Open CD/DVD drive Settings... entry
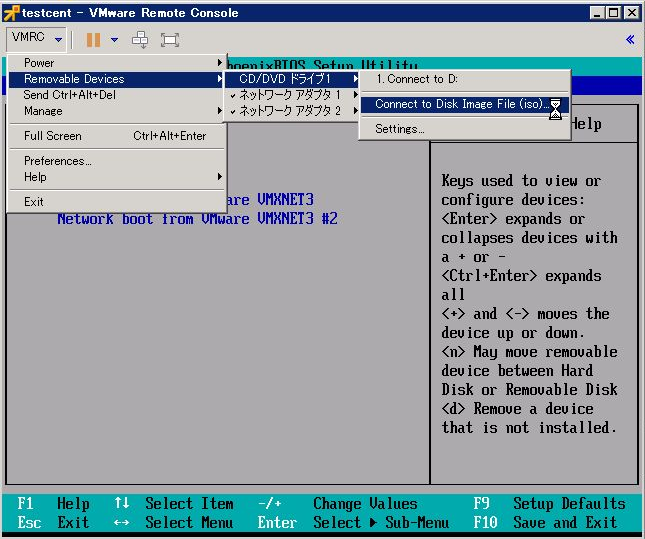Viewport: 645px width, 539px height. [x=400, y=129]
